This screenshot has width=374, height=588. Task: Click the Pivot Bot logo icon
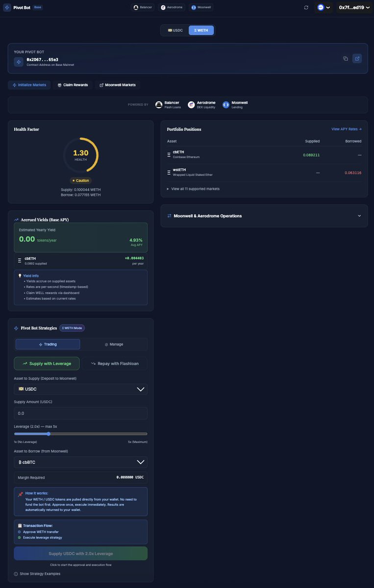(x=7, y=7)
